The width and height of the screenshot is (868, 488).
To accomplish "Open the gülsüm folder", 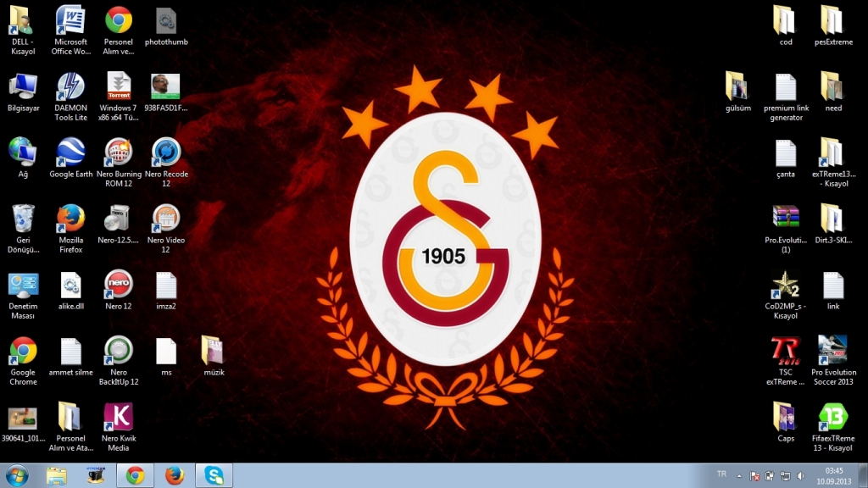I will pos(738,92).
